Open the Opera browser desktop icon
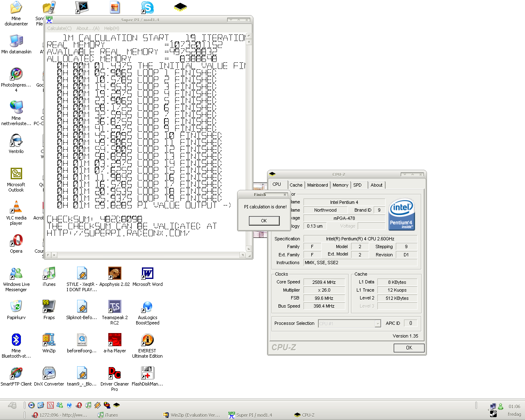This screenshot has width=525, height=420. point(16,243)
